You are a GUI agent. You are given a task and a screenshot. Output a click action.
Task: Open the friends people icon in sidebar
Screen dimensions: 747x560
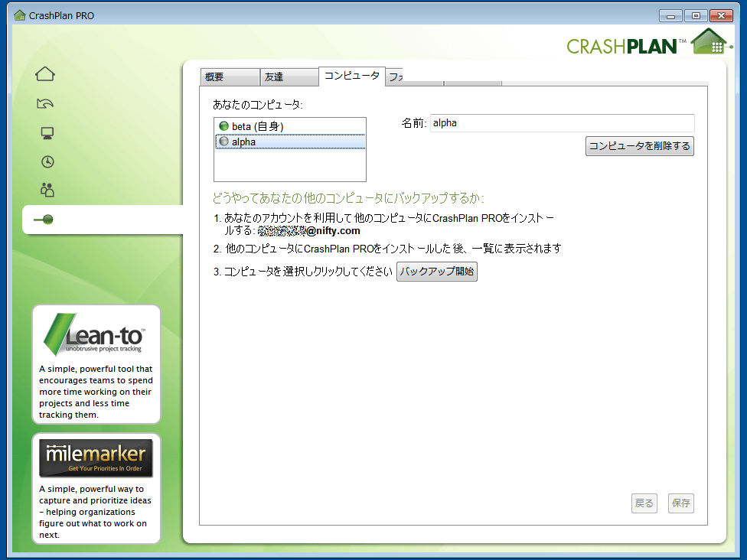[x=47, y=190]
